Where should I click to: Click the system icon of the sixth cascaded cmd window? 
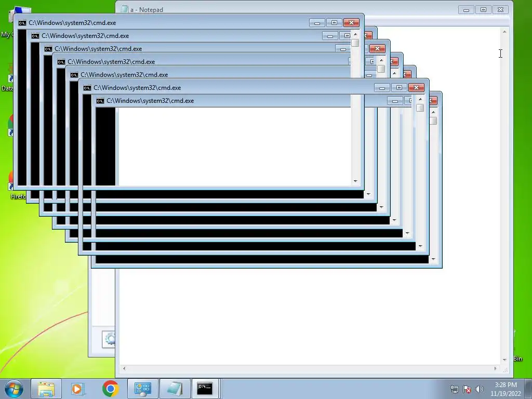[87, 88]
